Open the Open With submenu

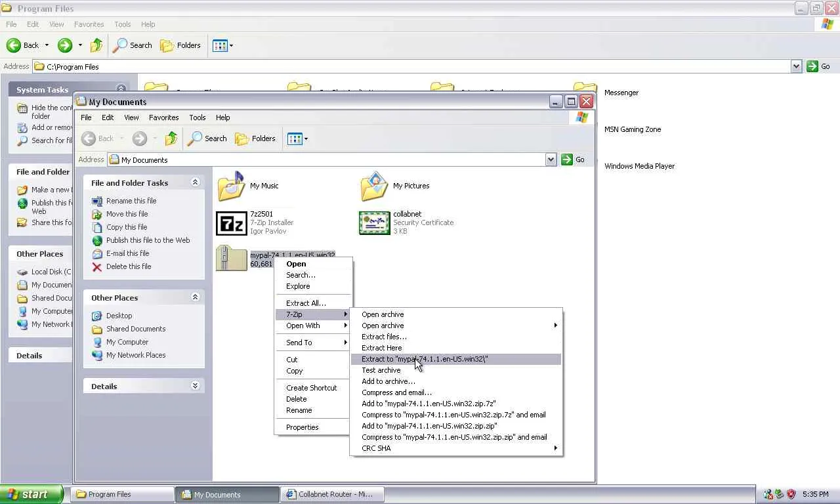pos(313,325)
